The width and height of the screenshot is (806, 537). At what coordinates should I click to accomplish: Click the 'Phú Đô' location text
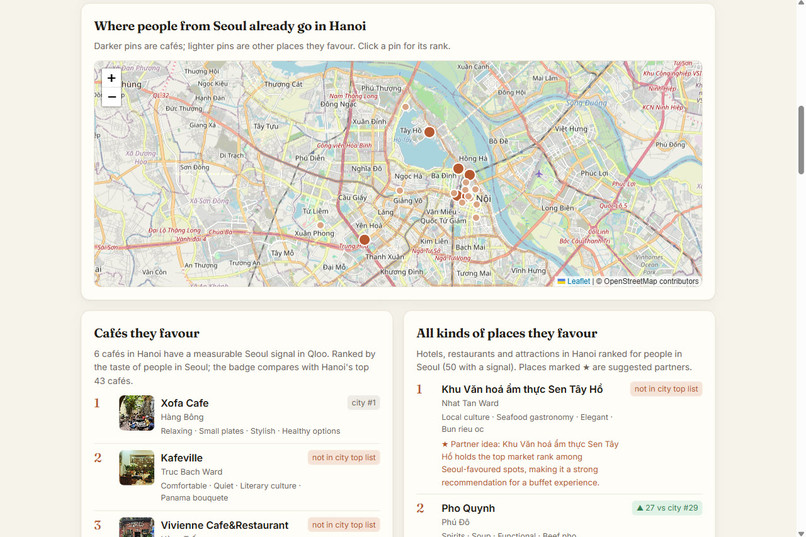[x=455, y=522]
